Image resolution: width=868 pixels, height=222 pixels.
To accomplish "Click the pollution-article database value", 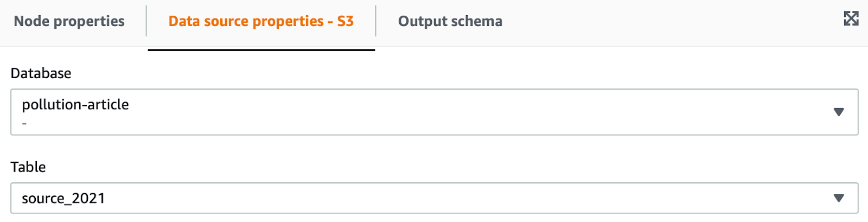I will coord(75,105).
